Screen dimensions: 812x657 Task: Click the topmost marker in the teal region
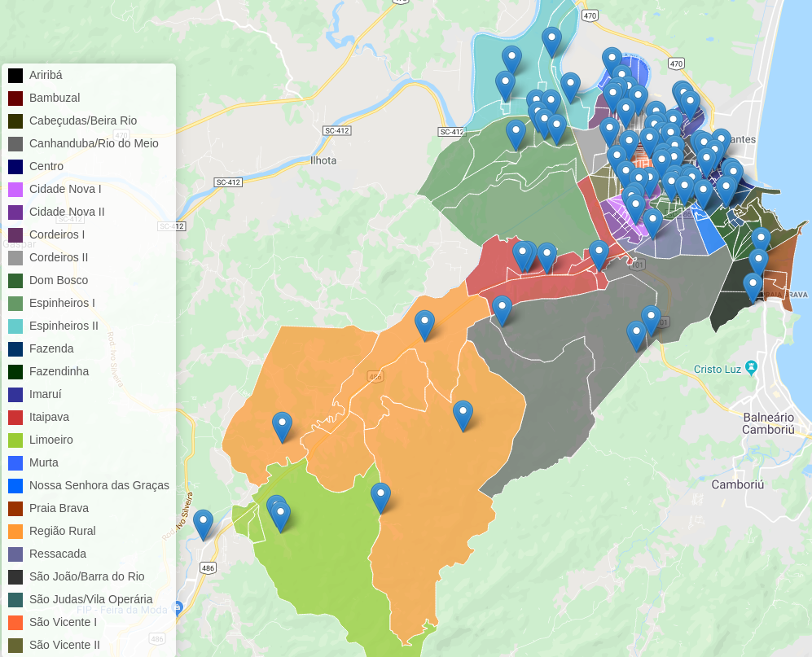coord(551,41)
